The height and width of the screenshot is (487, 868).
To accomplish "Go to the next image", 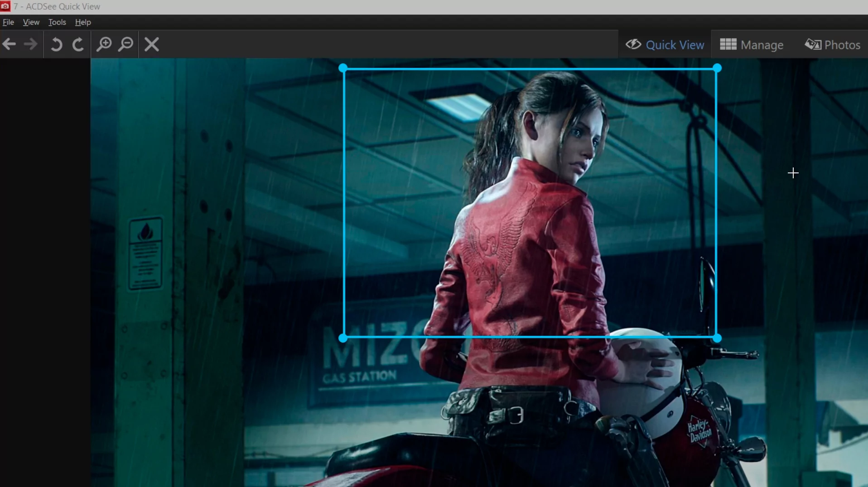I will coord(31,44).
